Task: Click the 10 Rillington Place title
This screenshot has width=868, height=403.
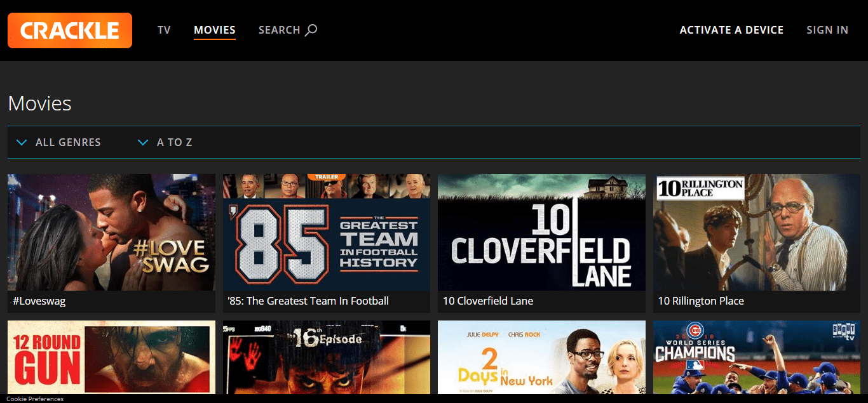Action: pyautogui.click(x=701, y=301)
